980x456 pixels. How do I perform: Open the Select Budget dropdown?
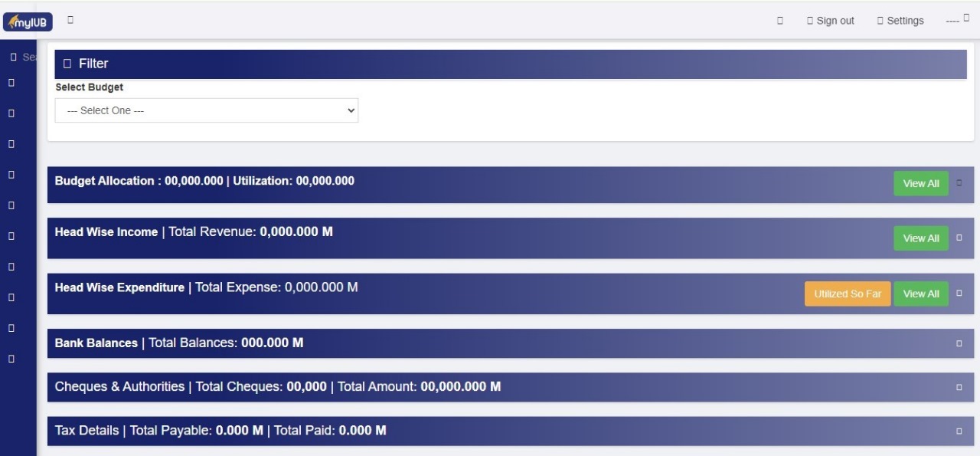207,110
